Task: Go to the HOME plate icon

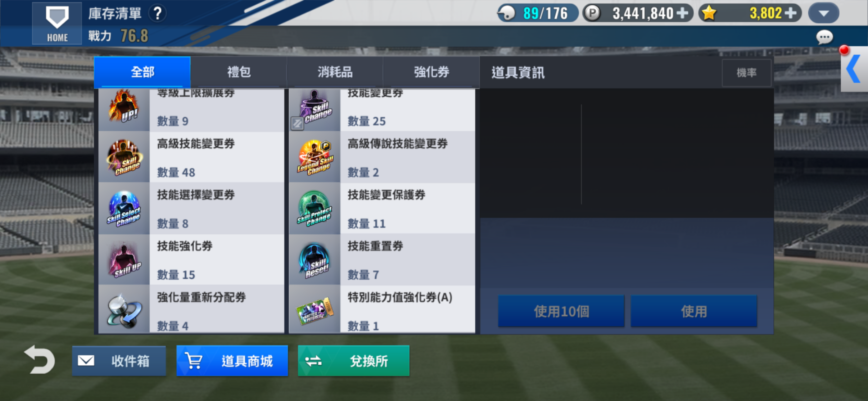Action: [57, 23]
